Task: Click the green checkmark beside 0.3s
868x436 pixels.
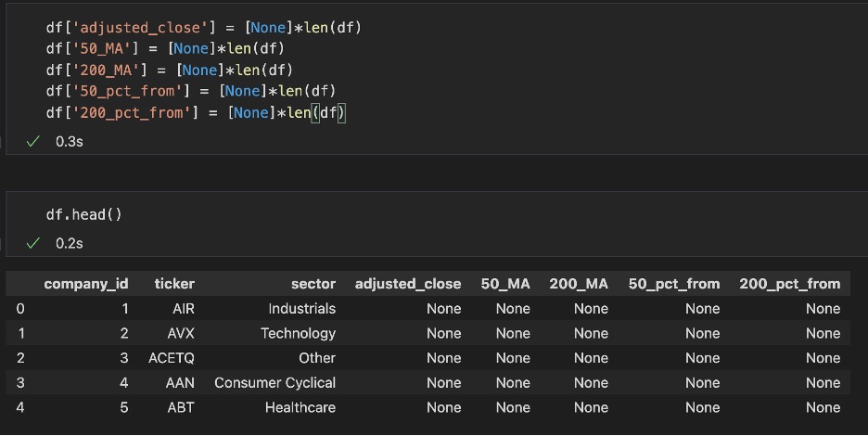Action: [32, 142]
